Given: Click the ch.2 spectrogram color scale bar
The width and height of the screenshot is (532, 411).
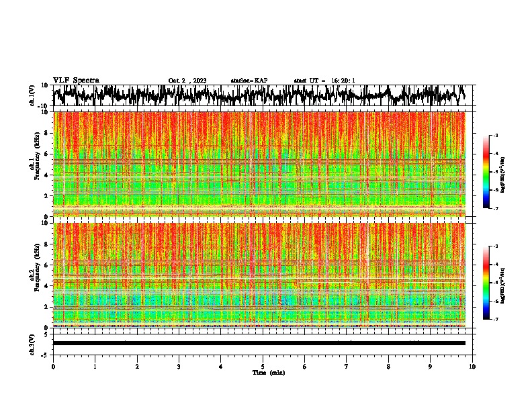Looking at the screenshot, I should [486, 283].
